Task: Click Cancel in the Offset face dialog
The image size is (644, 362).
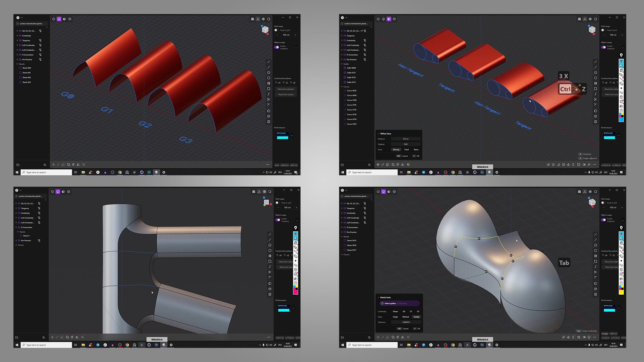Action: [405, 156]
